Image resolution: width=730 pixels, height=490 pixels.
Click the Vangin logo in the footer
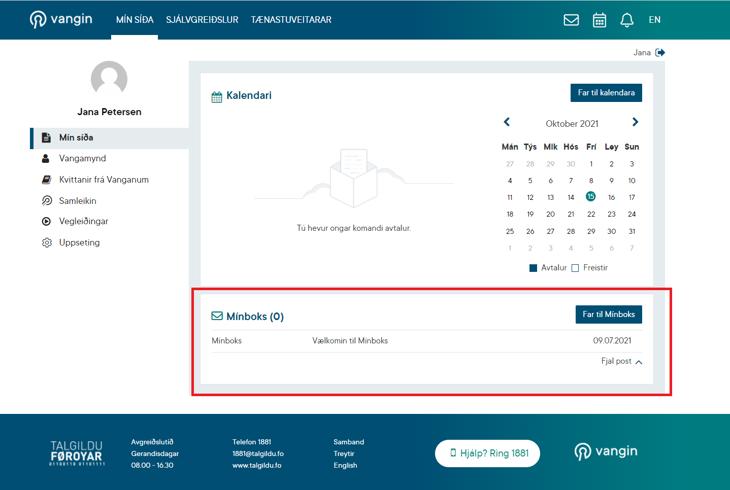pos(606,451)
